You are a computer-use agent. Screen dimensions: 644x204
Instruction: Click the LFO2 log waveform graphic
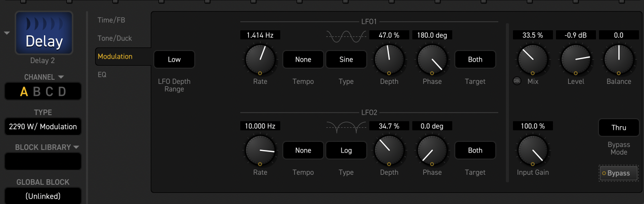tap(346, 127)
